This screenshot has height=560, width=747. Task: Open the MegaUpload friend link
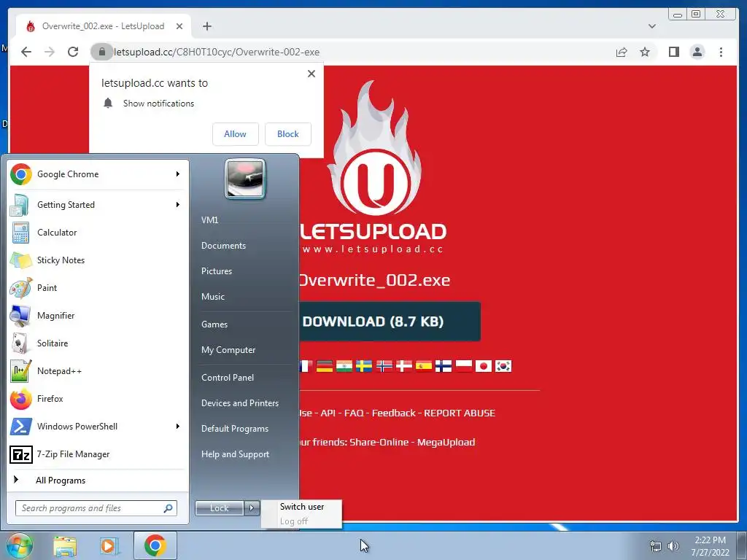click(446, 443)
